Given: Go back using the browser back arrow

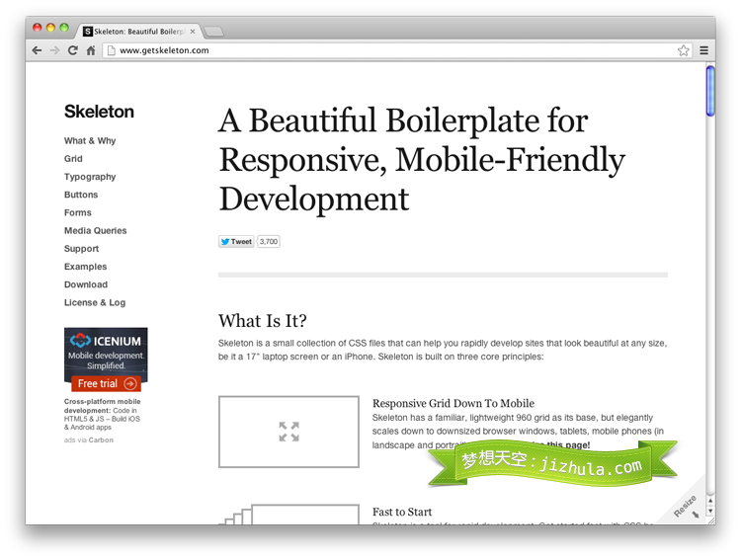Looking at the screenshot, I should (37, 50).
